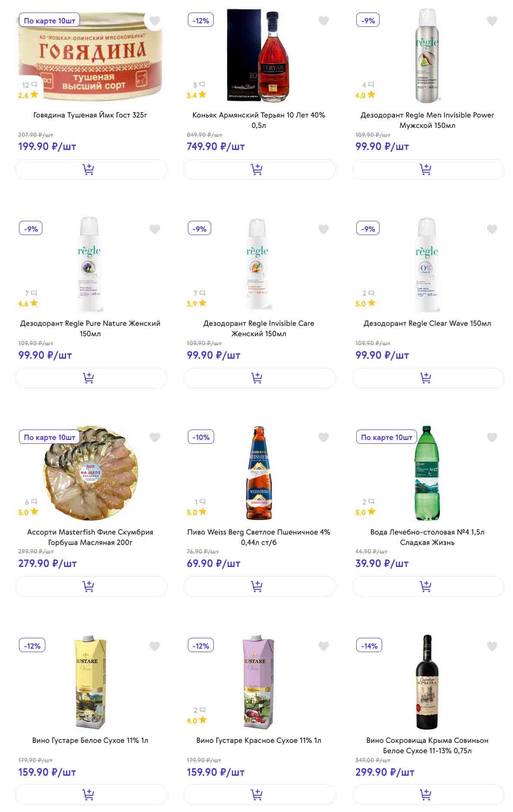The height and width of the screenshot is (812, 513).
Task: Open reviews count on Говядина Тушеная
Action: (x=29, y=85)
